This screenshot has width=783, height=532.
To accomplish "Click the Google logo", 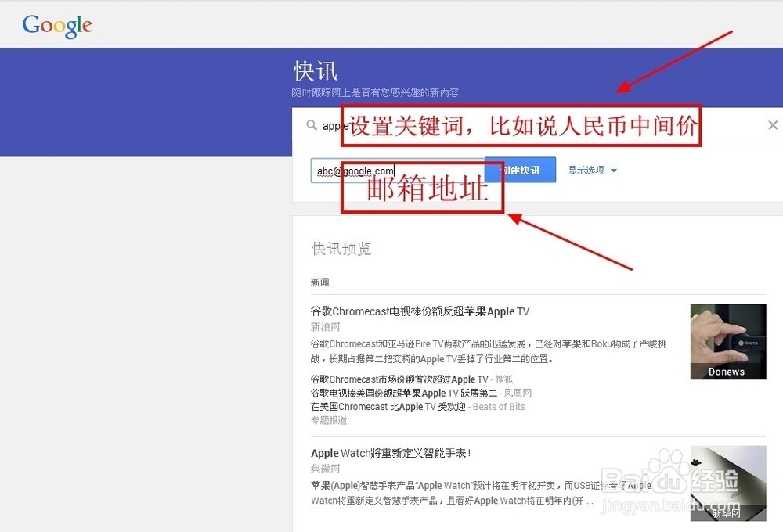I will [57, 26].
